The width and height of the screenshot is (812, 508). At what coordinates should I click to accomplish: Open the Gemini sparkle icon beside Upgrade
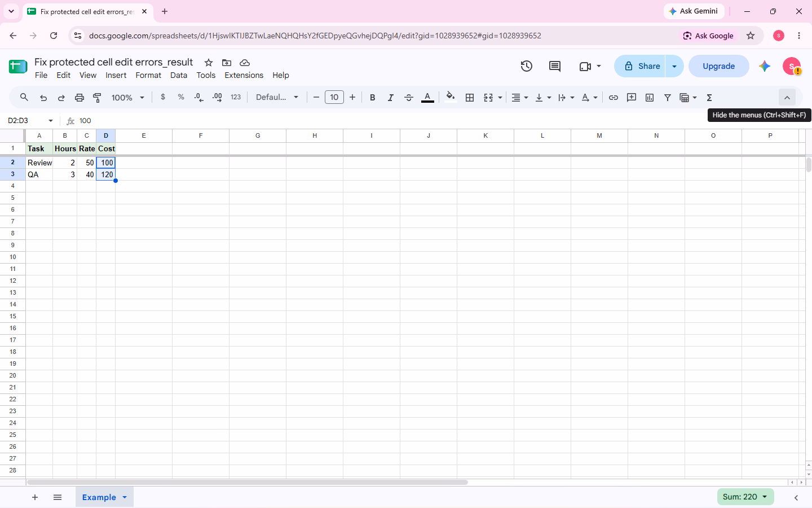point(765,66)
